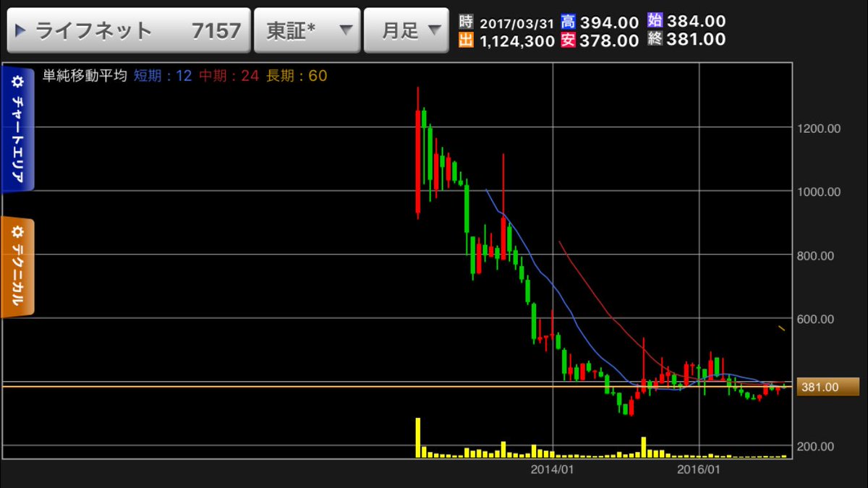The width and height of the screenshot is (868, 488).
Task: Click the gear icon on チャートエリア tab
Action: click(18, 81)
